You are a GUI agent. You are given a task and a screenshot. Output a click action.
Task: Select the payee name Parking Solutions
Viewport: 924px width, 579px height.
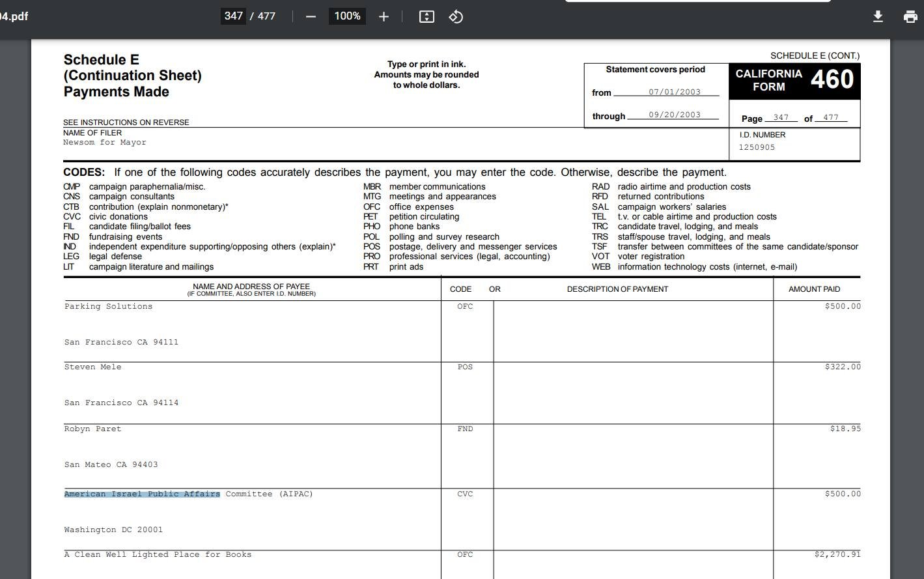pos(108,307)
